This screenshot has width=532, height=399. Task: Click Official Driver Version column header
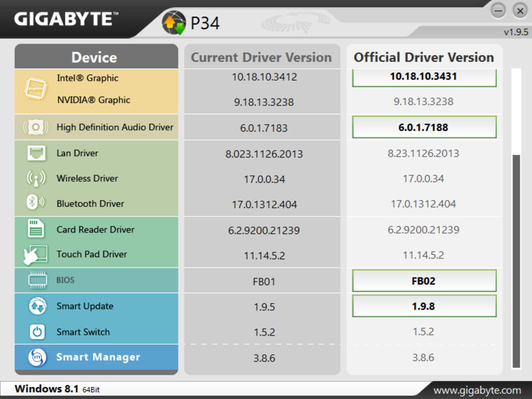coord(424,57)
